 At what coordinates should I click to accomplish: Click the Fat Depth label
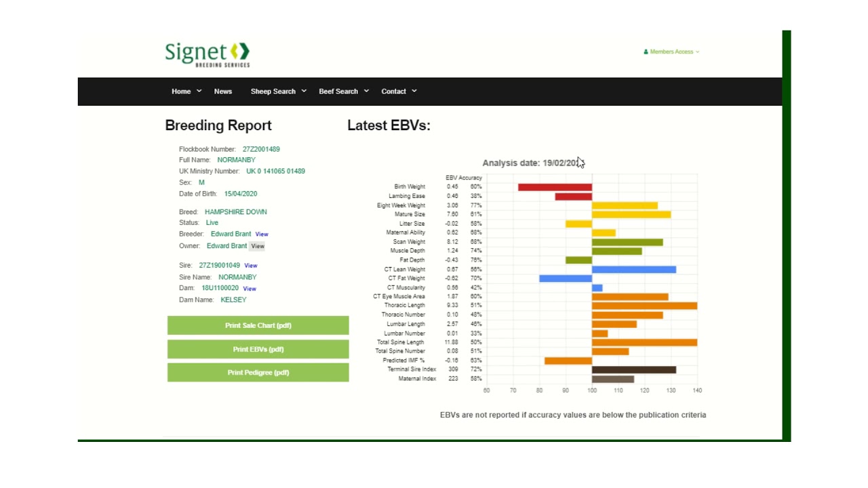[x=412, y=260]
